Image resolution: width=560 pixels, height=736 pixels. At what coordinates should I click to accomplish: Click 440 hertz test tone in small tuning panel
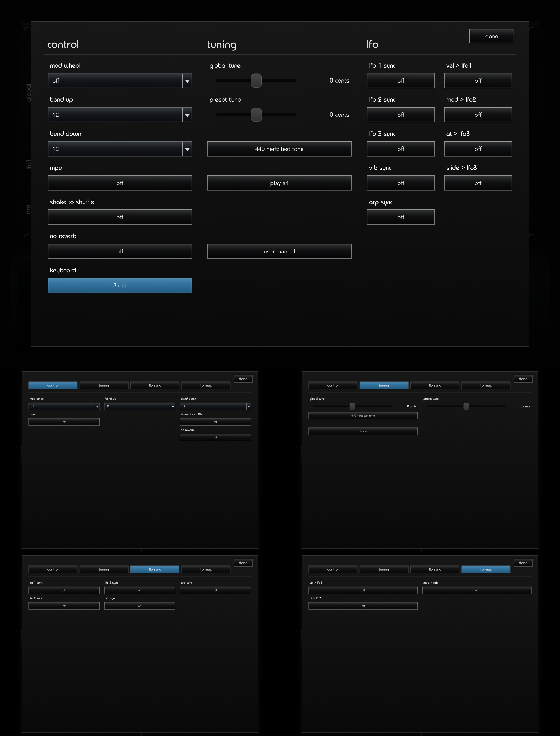363,415
